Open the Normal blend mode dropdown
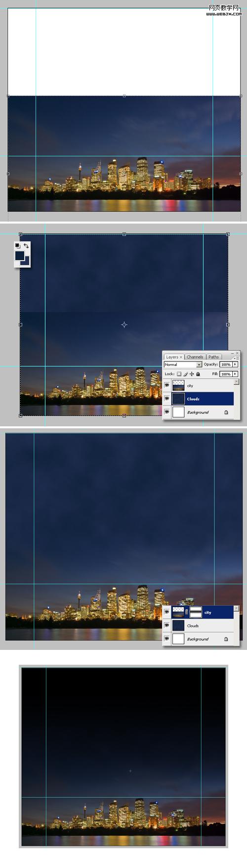Image resolution: width=247 pixels, height=868 pixels. pos(183,365)
